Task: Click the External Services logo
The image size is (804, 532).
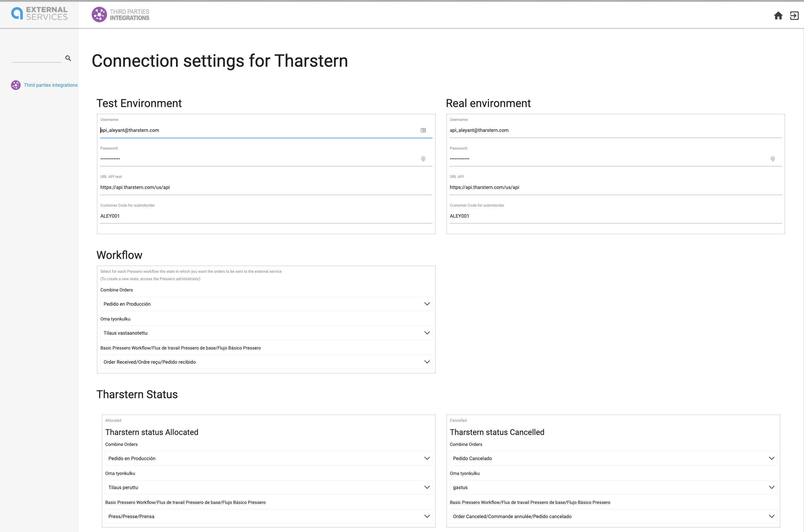Action: (39, 14)
